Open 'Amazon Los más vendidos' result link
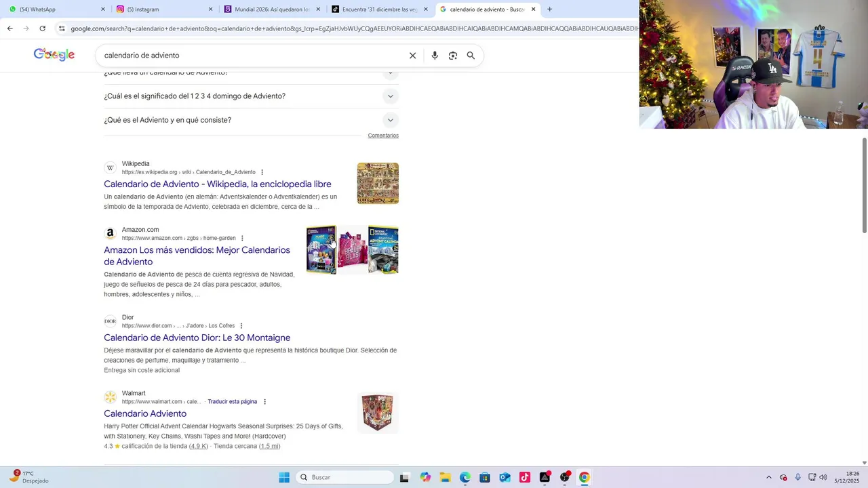The width and height of the screenshot is (868, 488). tap(197, 256)
